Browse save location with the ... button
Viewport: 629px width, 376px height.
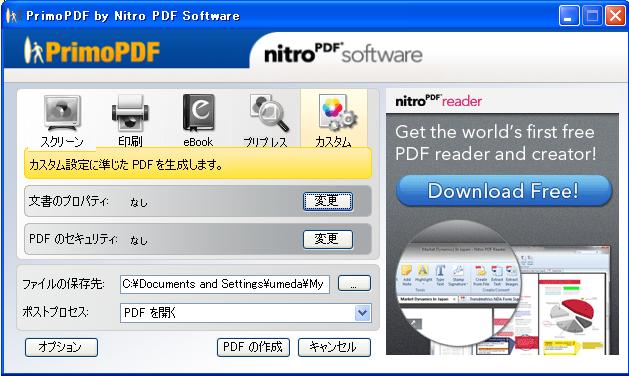354,283
